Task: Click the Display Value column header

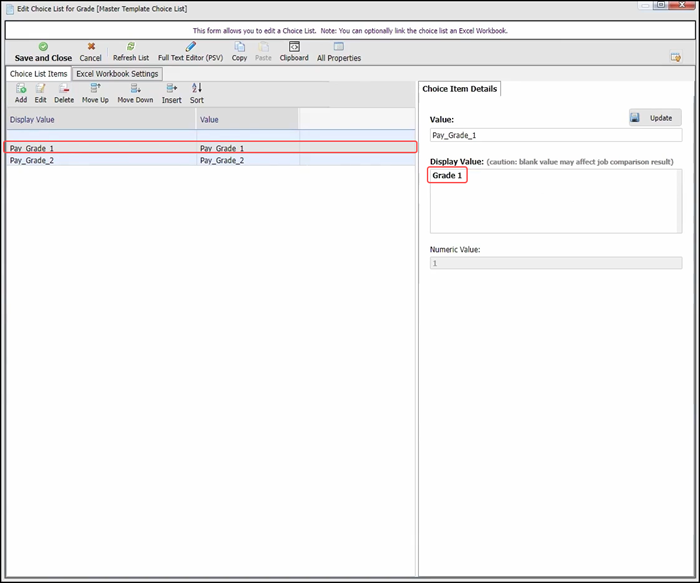Action: pyautogui.click(x=100, y=119)
